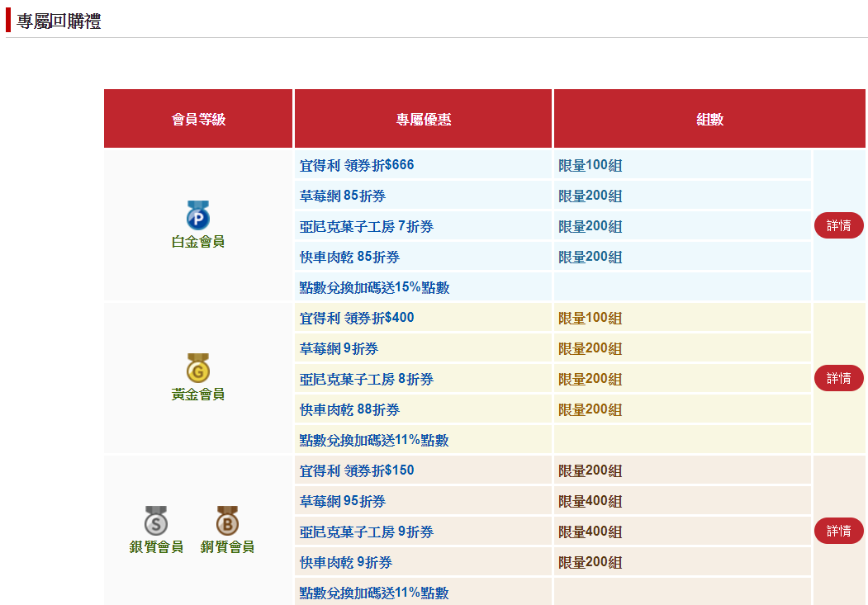Click the 白金會員 label
Viewport: 868px width, 605px height.
198,242
